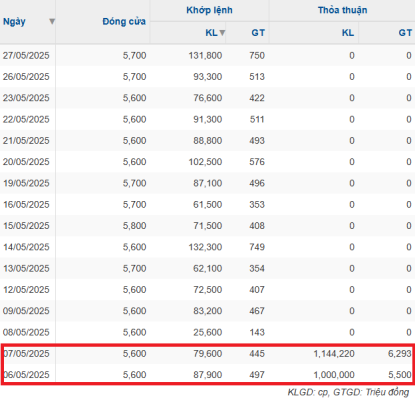Select the 27/05/2025 date row
Viewport: 415px width, 400px height.
coord(207,55)
